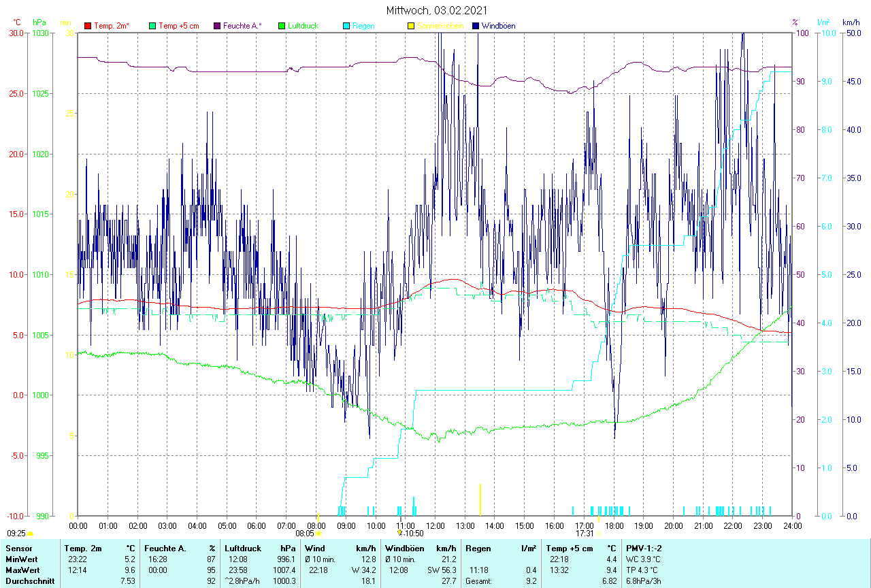Click the Feuchte A. column header
Image resolution: width=871 pixels, height=588 pixels.
(165, 548)
